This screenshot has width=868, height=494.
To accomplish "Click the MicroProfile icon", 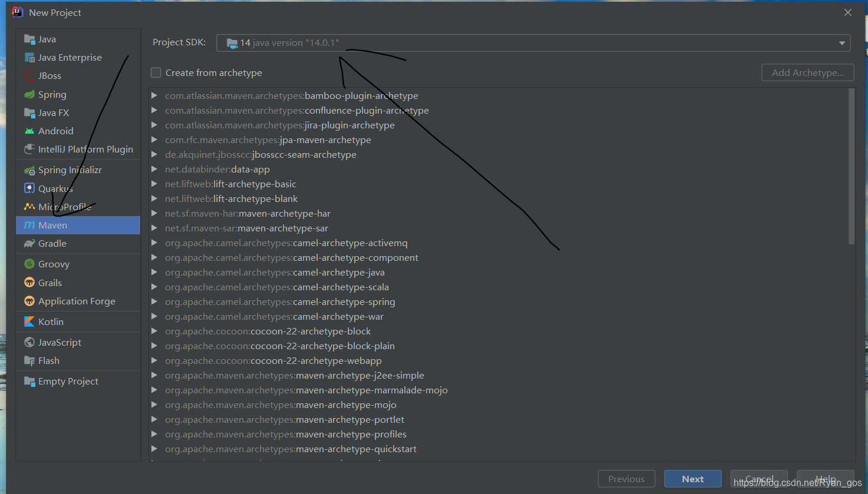I will click(29, 207).
